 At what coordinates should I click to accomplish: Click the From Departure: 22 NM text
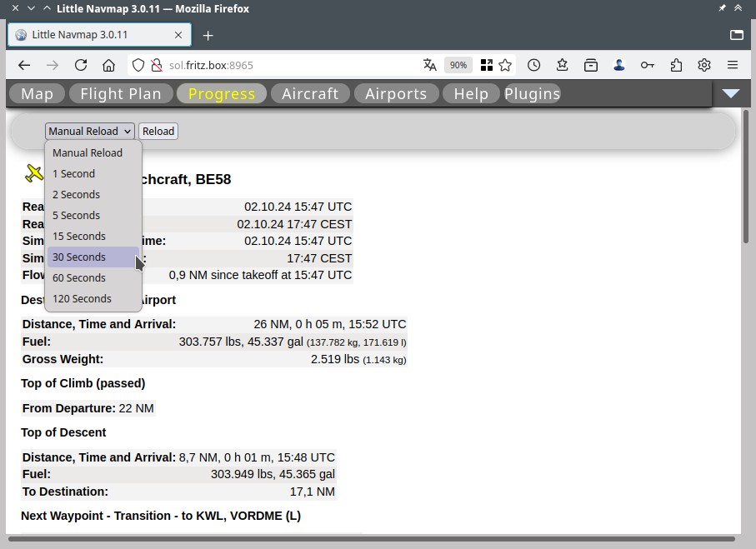88,408
